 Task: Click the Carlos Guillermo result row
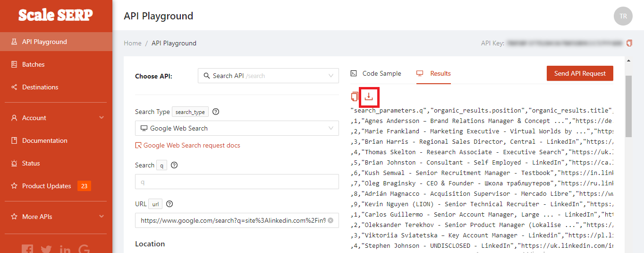coord(482,215)
